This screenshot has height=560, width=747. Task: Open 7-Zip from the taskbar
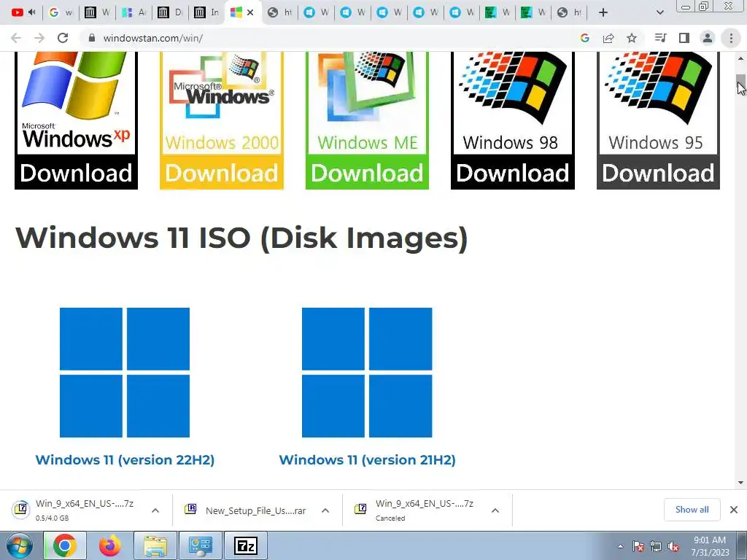click(x=246, y=545)
